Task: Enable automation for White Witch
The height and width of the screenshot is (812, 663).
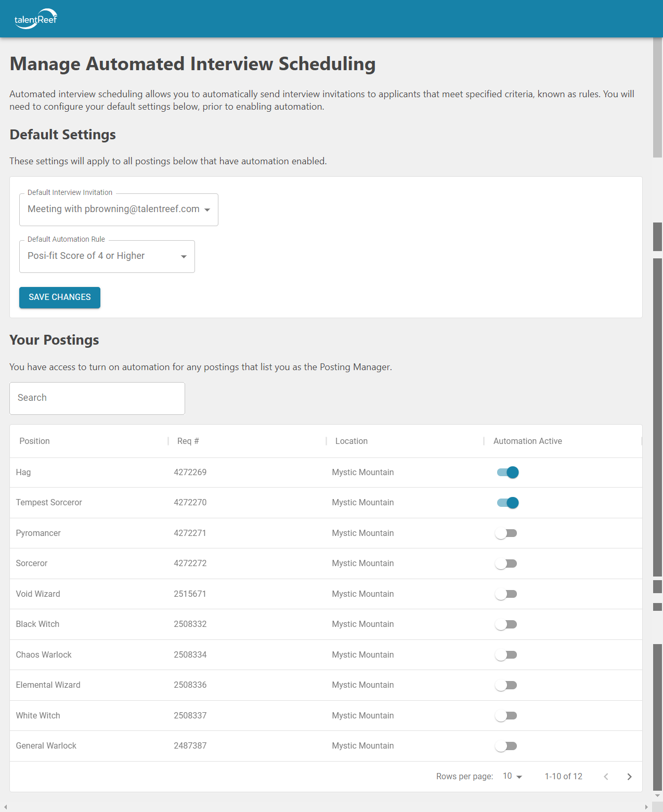Action: click(505, 715)
